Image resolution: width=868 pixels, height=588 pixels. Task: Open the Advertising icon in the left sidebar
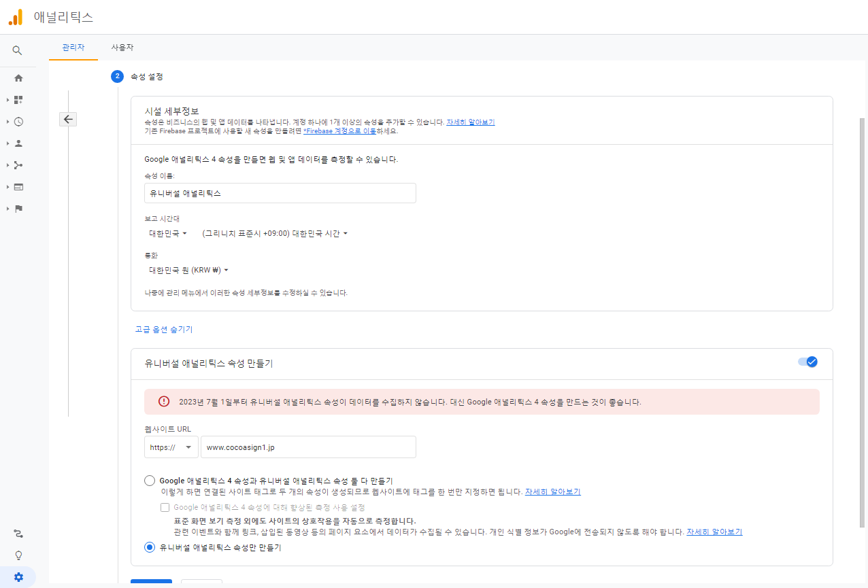(17, 186)
